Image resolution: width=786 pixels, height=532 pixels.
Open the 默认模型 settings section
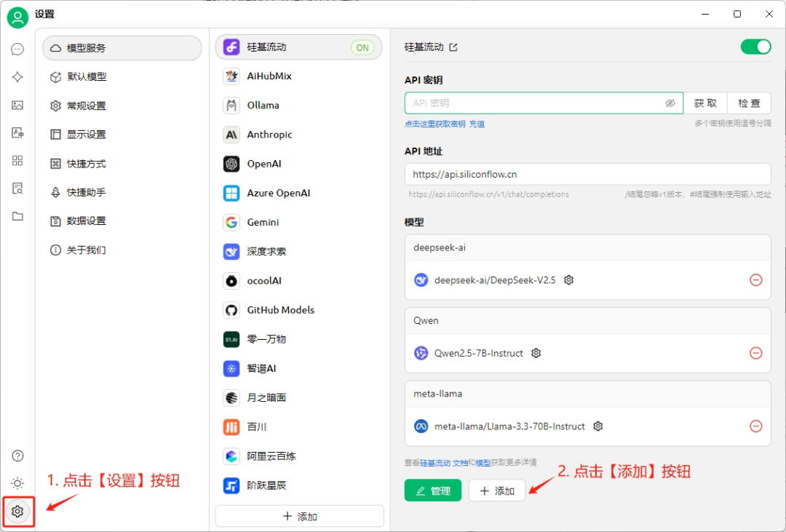coord(122,76)
